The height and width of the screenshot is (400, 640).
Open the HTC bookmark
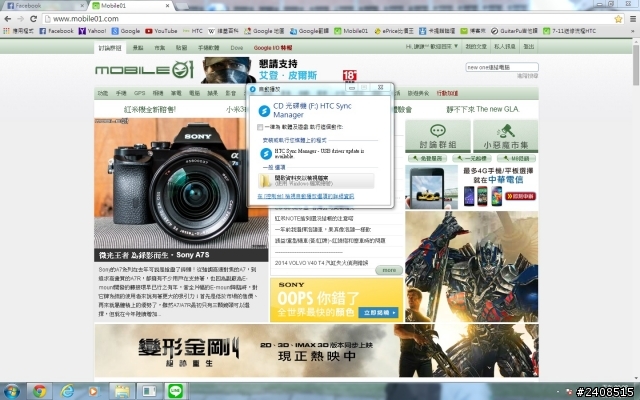click(x=193, y=31)
